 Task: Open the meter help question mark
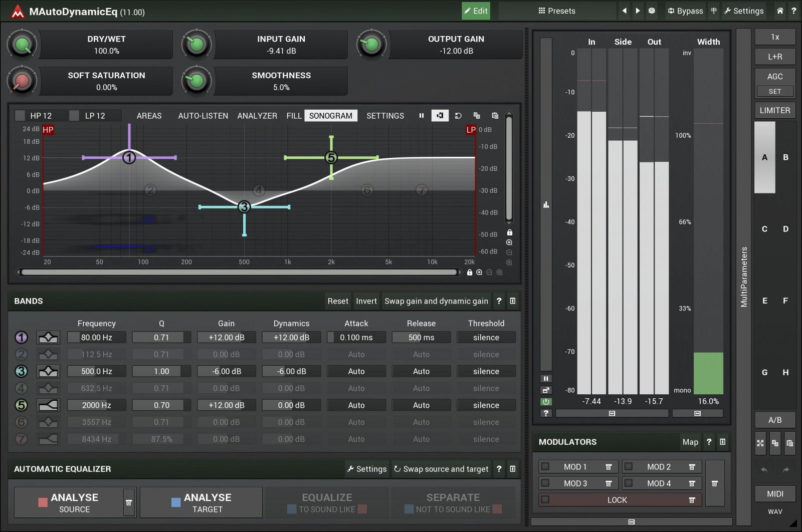point(546,413)
